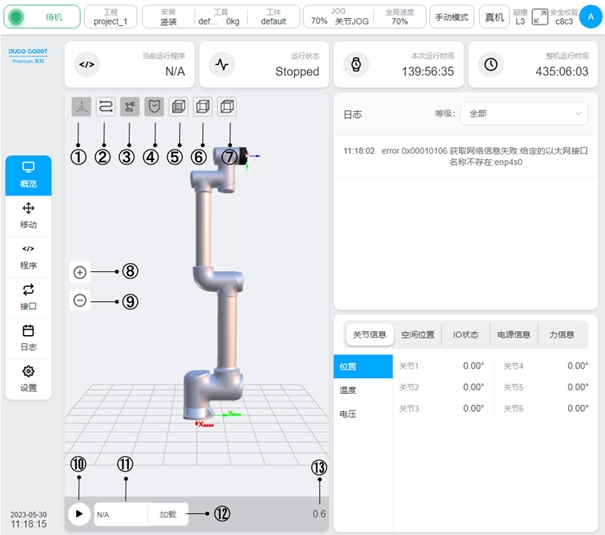Zoom in the 3D robot view

tap(80, 271)
